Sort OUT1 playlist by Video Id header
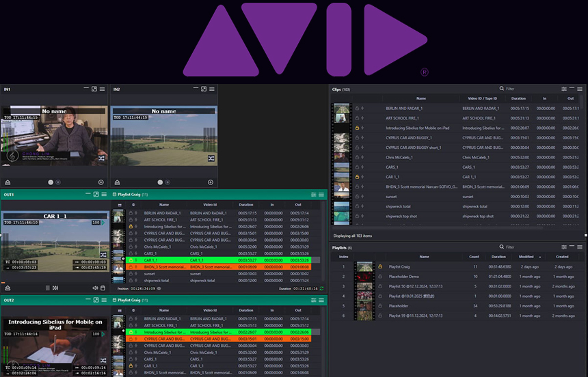The image size is (588, 377). tap(210, 205)
